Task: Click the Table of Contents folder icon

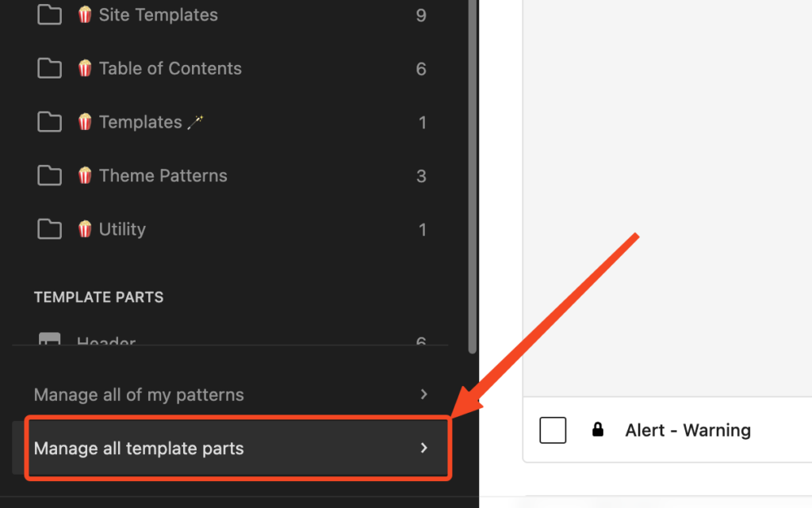Action: click(49, 68)
